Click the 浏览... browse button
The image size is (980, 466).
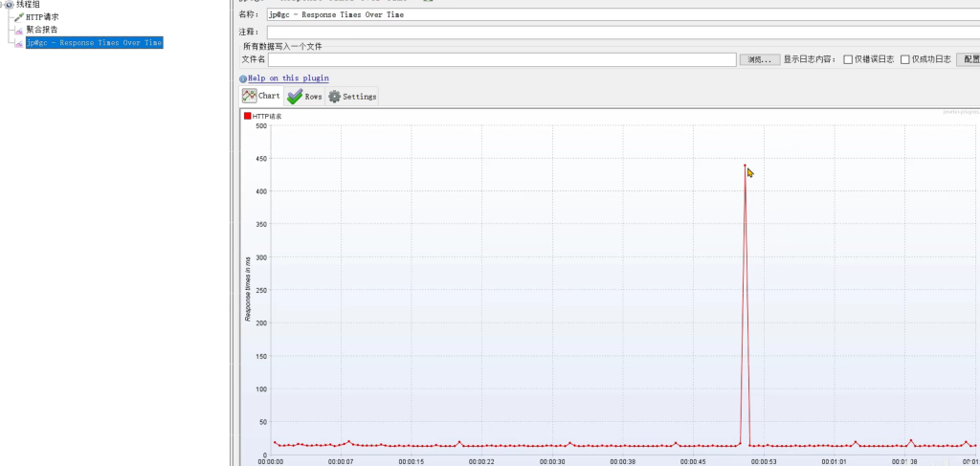(759, 59)
